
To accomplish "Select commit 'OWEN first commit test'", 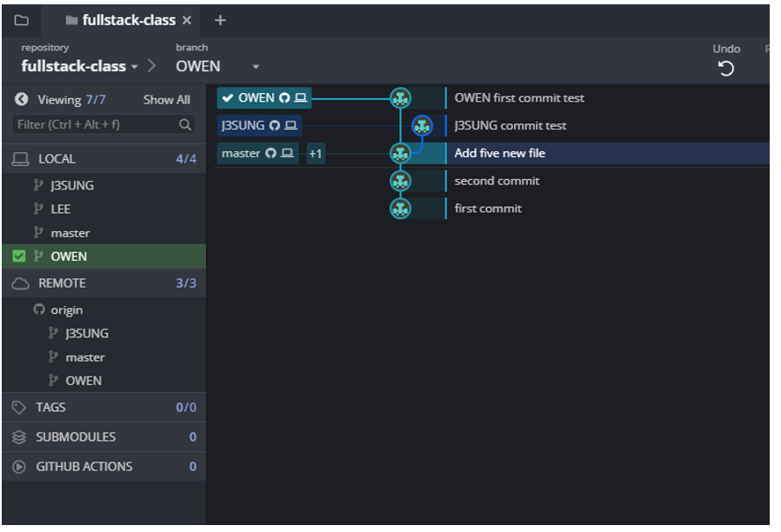I will [519, 98].
